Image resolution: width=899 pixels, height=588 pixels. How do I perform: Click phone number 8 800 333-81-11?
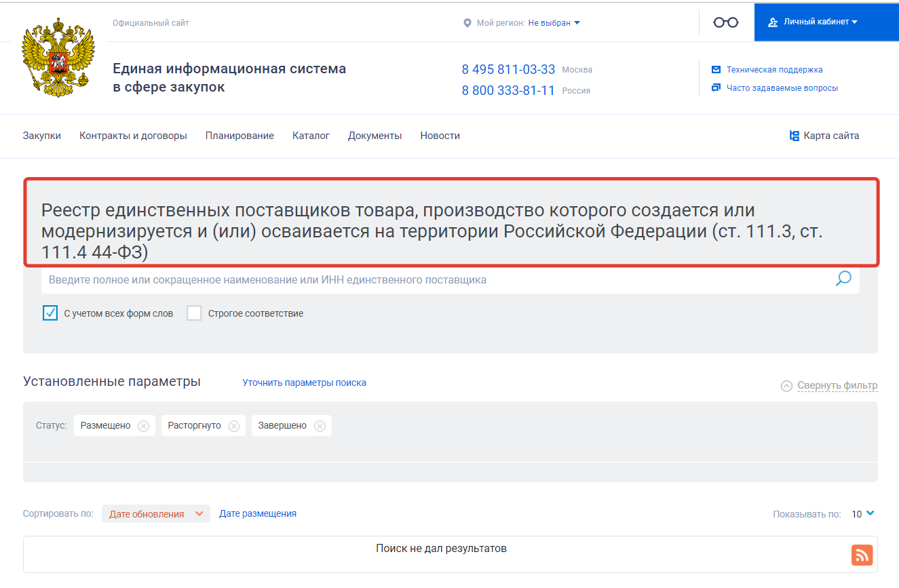tap(508, 91)
